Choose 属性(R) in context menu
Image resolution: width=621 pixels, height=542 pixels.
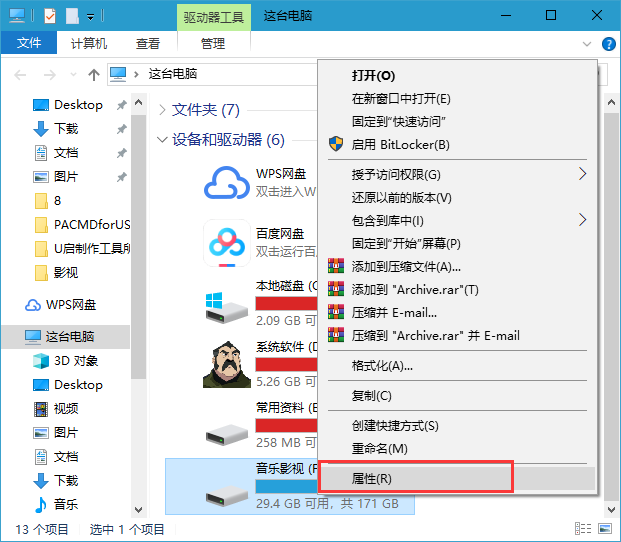(x=457, y=479)
